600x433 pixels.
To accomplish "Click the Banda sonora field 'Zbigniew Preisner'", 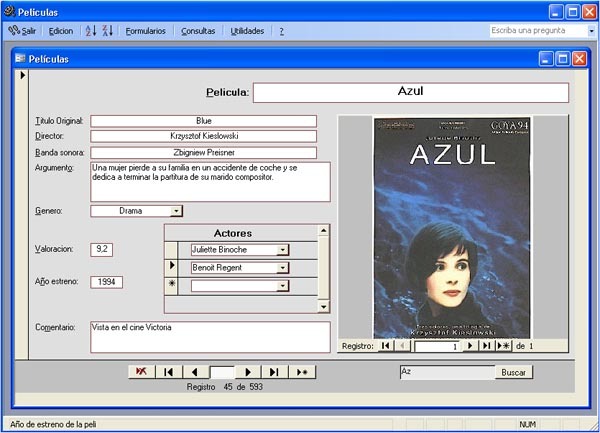I will [203, 153].
